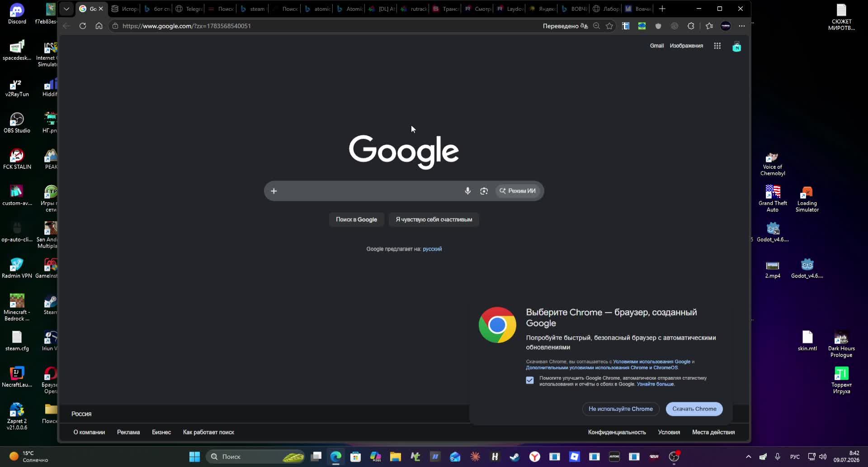Close the active Google tab
This screenshot has height=467, width=868.
pos(101,9)
